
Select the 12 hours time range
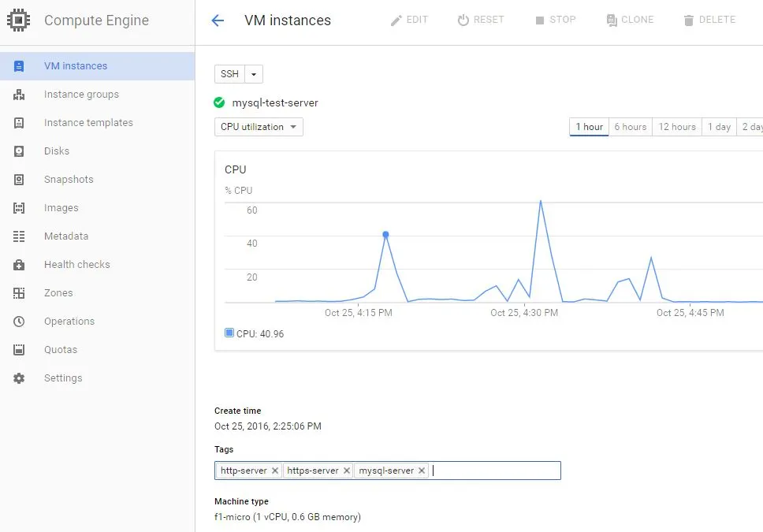pos(677,127)
